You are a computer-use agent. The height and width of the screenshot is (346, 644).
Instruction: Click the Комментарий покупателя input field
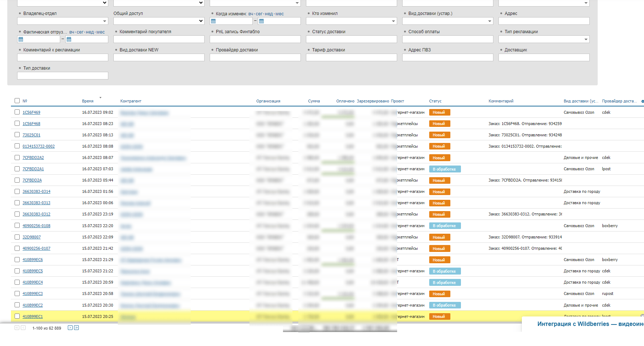click(159, 39)
